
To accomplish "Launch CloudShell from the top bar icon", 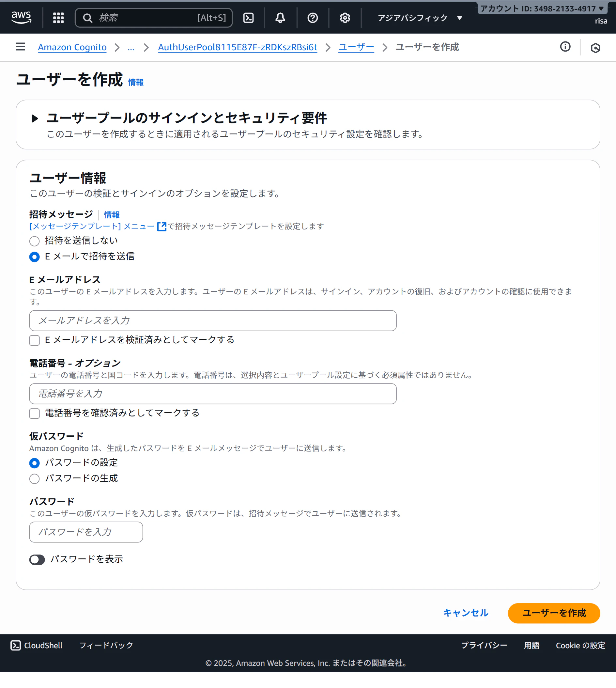I will [248, 18].
